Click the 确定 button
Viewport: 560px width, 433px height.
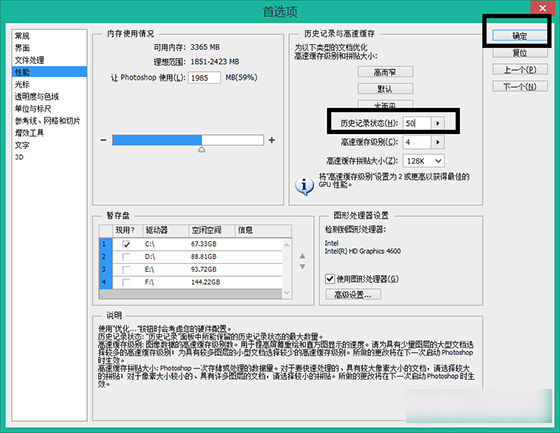tap(520, 36)
